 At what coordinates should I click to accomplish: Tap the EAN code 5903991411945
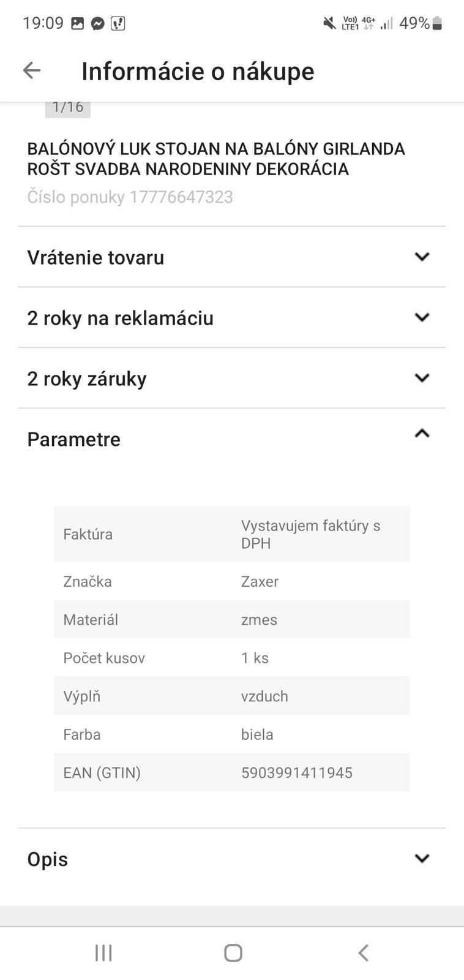(x=296, y=772)
